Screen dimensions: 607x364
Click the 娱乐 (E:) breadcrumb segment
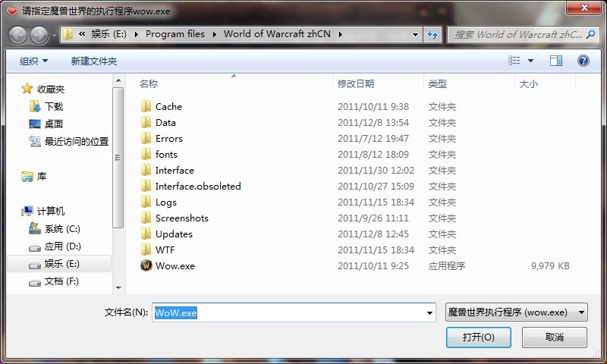109,34
